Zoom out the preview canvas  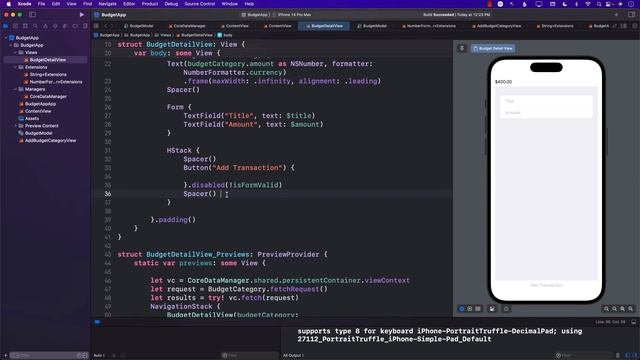607,309
